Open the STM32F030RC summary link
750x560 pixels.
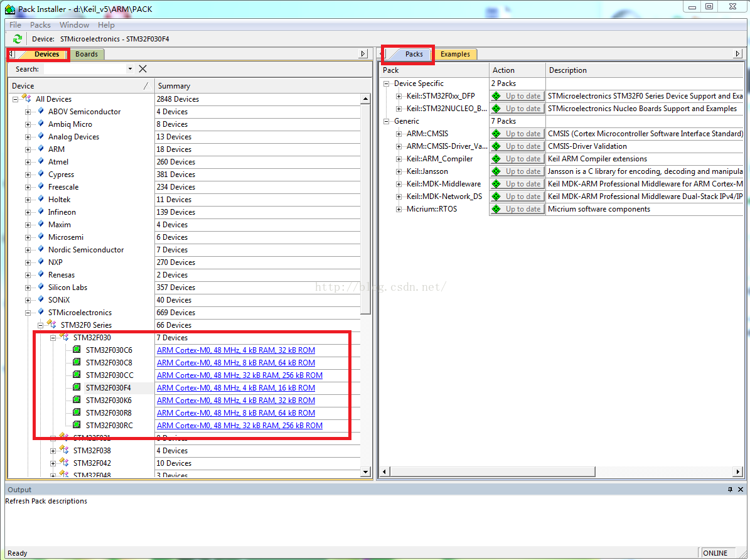[x=240, y=426]
